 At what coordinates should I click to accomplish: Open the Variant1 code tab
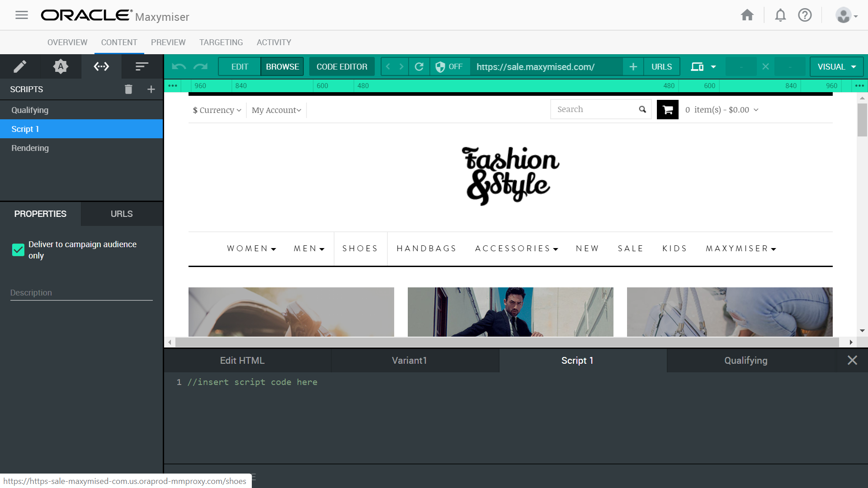409,361
